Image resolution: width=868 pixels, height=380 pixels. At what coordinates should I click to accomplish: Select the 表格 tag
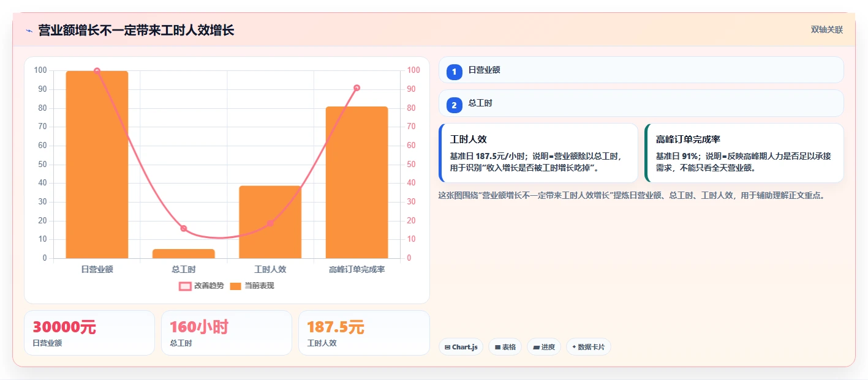pyautogui.click(x=505, y=347)
